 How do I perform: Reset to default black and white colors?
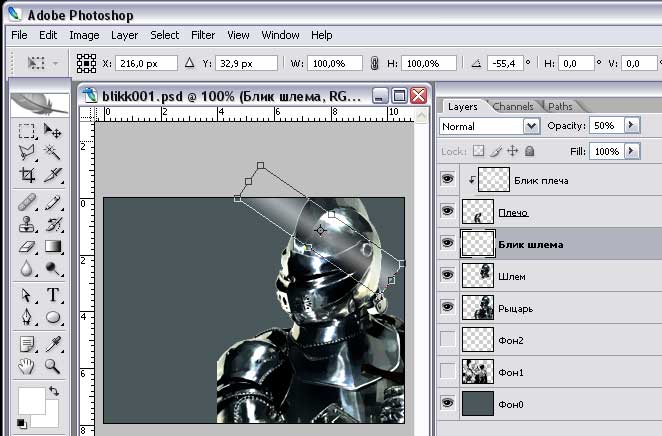point(22,423)
